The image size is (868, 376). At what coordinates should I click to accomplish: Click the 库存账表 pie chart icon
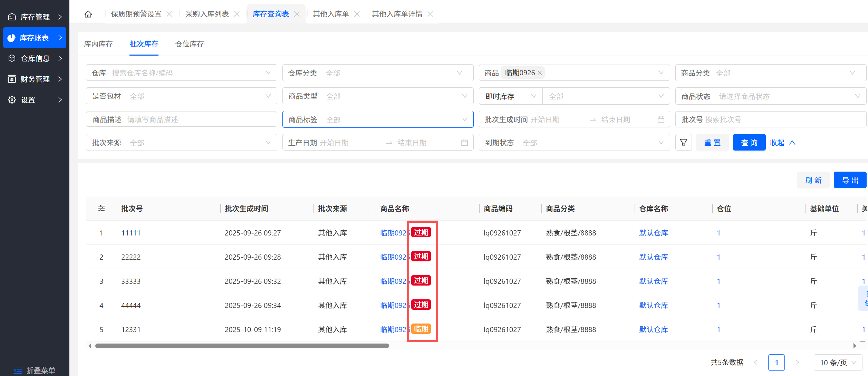point(11,38)
